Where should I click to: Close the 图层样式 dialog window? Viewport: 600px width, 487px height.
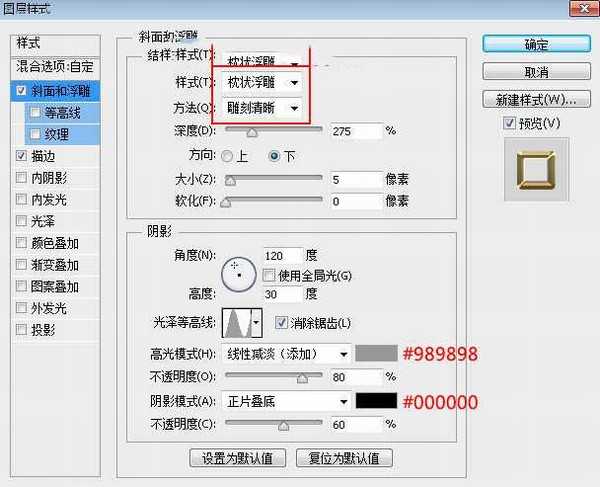coord(578,9)
